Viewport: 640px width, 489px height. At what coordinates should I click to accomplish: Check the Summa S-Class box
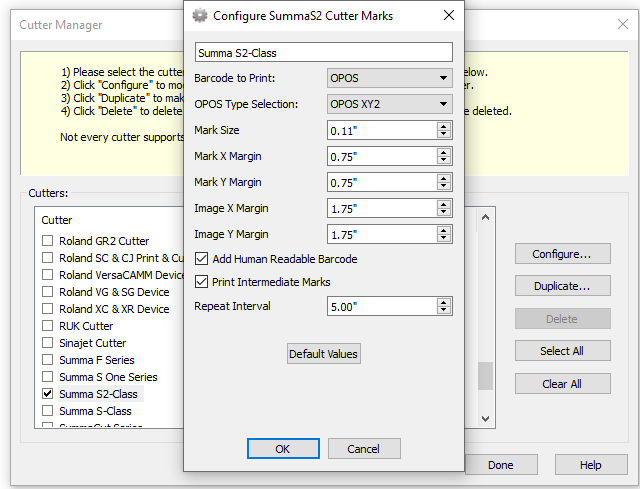pos(48,411)
